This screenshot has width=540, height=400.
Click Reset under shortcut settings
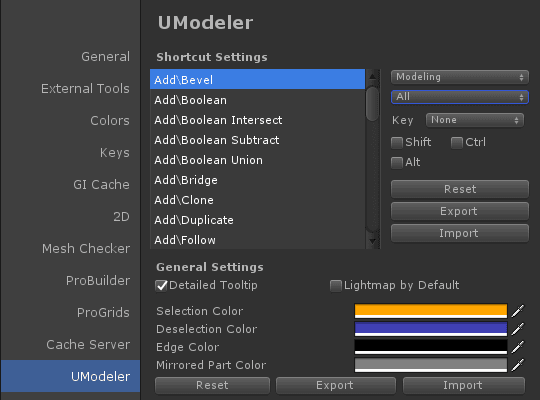click(460, 189)
